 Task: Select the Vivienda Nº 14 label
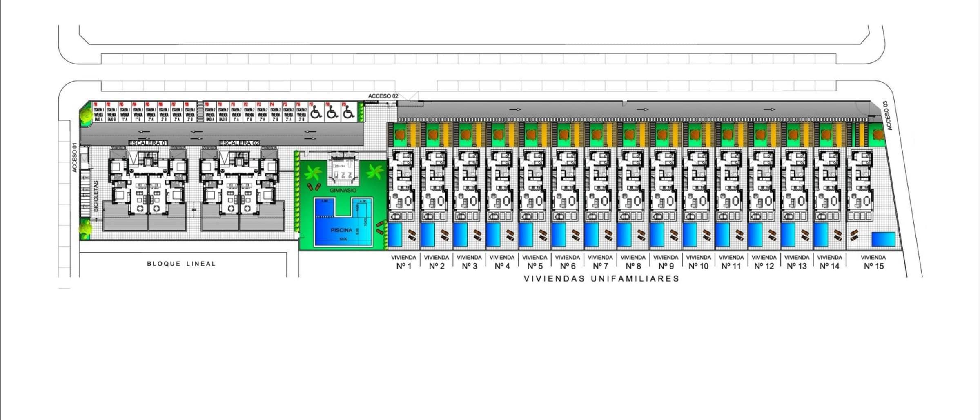pos(830,262)
